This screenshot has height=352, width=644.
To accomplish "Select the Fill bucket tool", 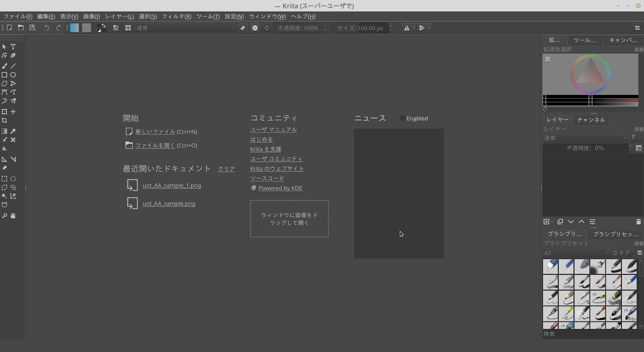I will [4, 149].
